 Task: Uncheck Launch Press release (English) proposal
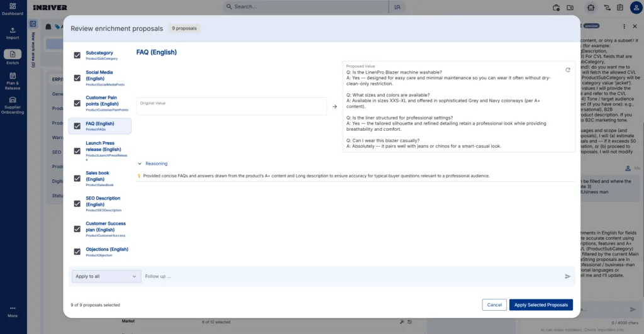point(77,151)
